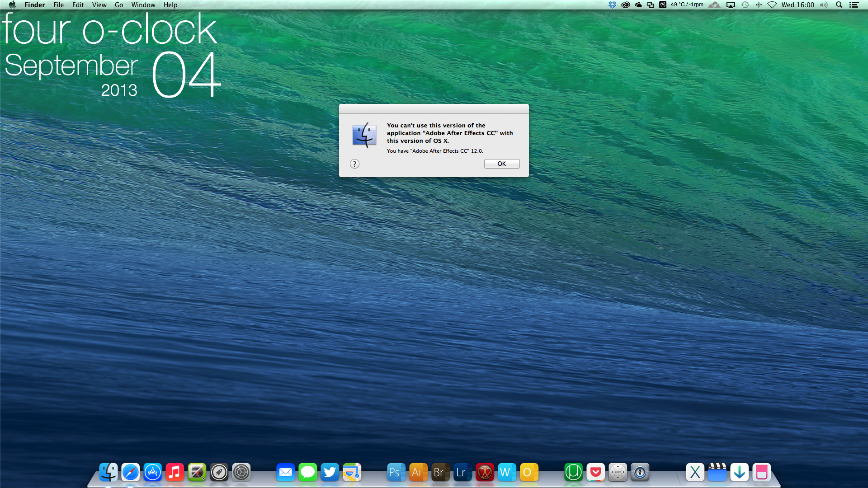The height and width of the screenshot is (488, 868).
Task: Click the gray cloud menu bar icon
Action: (x=714, y=5)
